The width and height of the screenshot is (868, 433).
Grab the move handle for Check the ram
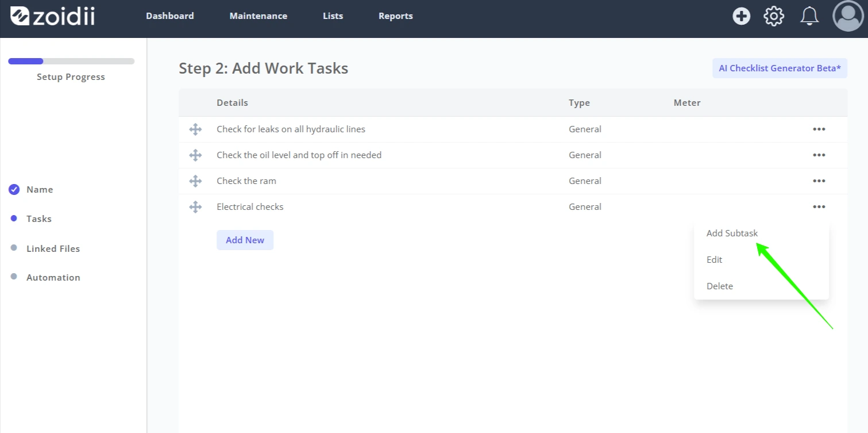coord(195,181)
